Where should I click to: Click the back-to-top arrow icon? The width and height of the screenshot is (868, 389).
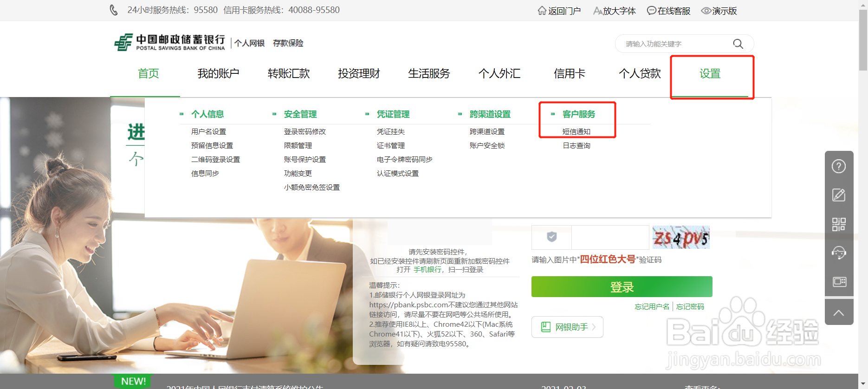(x=839, y=312)
